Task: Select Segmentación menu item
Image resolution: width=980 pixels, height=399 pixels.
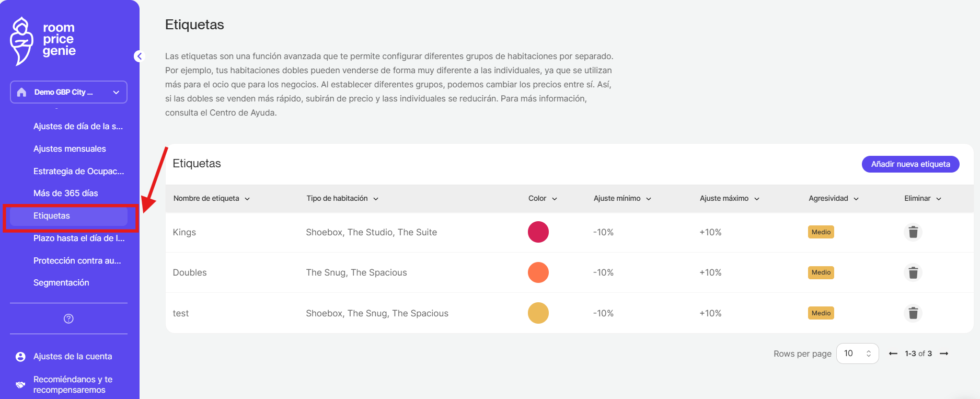Action: 61,283
